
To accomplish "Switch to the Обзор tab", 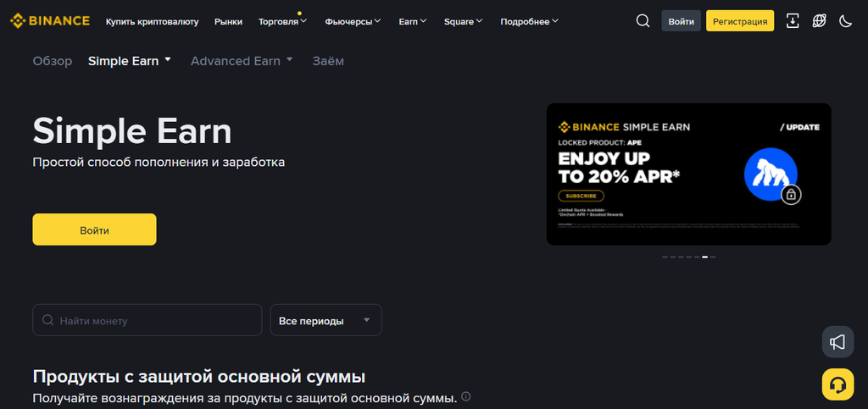I will (53, 61).
